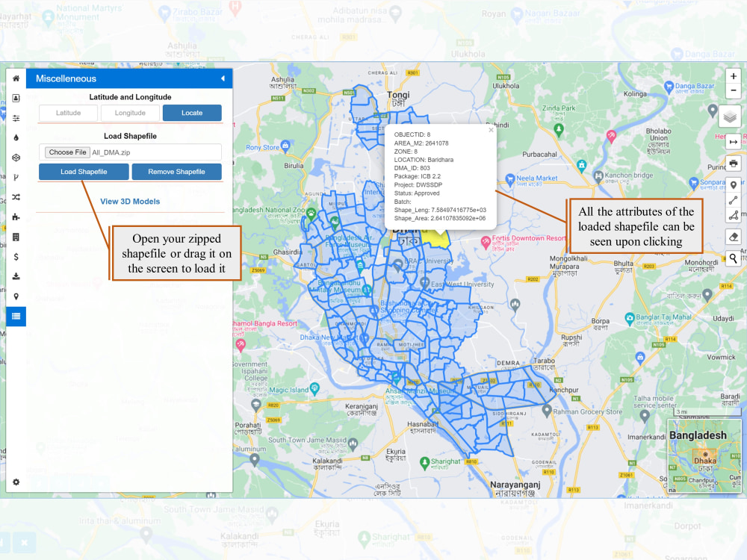Screen dimensions: 747x560
Task: Click Danga Bazar map marker
Action: [x=669, y=87]
